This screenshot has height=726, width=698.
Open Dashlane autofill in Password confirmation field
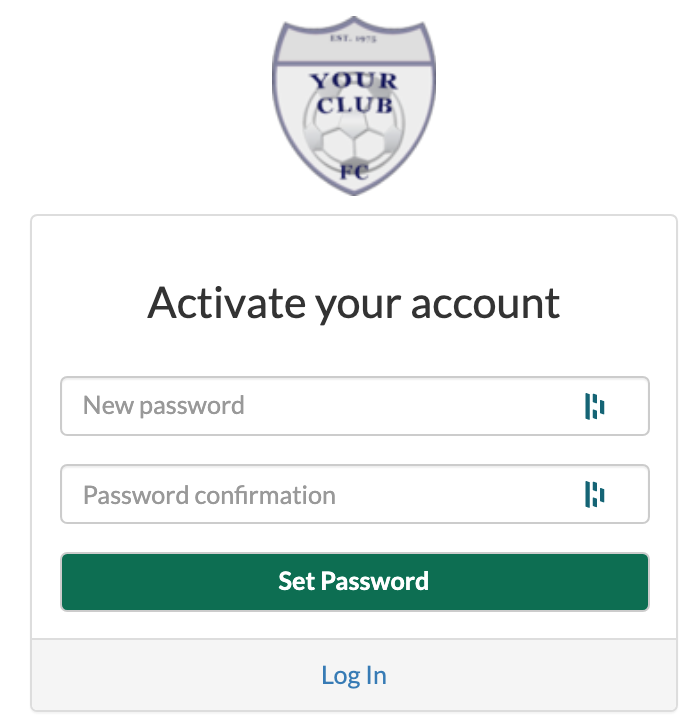pyautogui.click(x=594, y=494)
